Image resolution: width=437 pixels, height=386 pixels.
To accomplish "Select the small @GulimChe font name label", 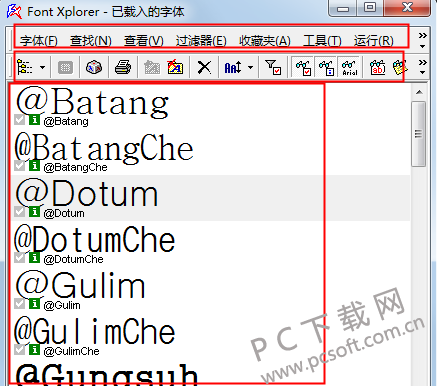I will click(71, 351).
